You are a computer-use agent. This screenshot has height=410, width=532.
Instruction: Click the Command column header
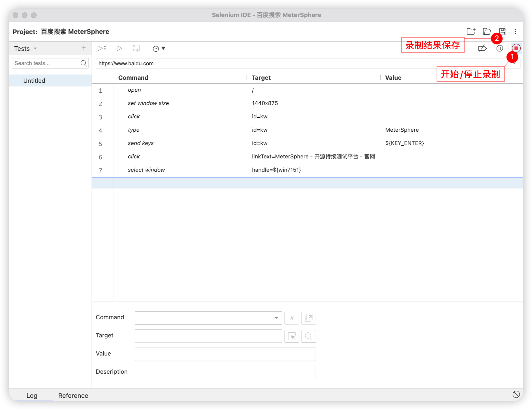pyautogui.click(x=133, y=78)
